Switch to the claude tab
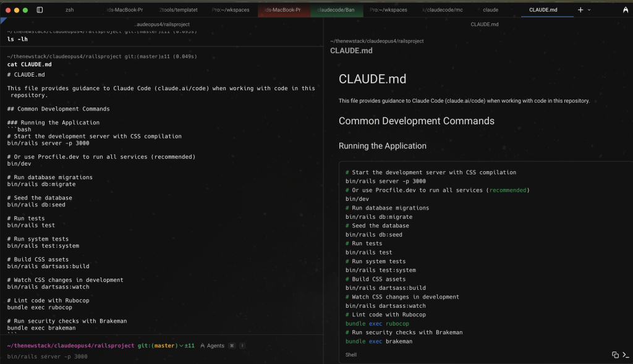The width and height of the screenshot is (633, 364). [490, 10]
